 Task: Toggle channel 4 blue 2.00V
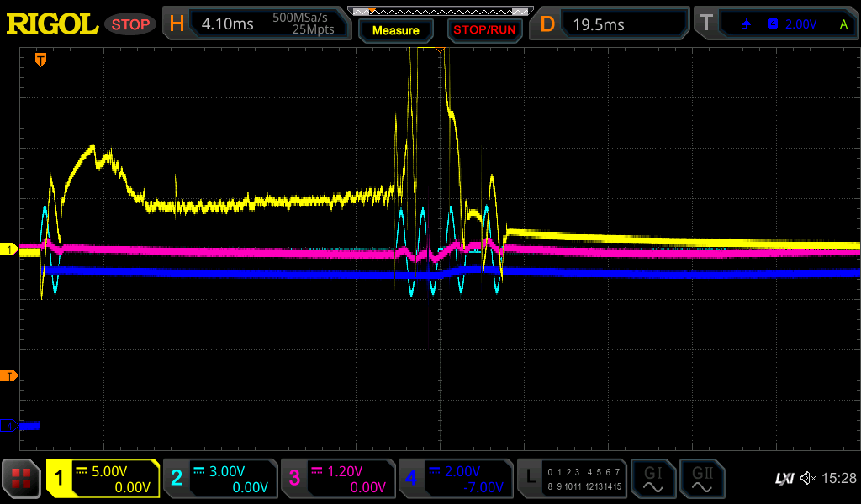point(454,478)
